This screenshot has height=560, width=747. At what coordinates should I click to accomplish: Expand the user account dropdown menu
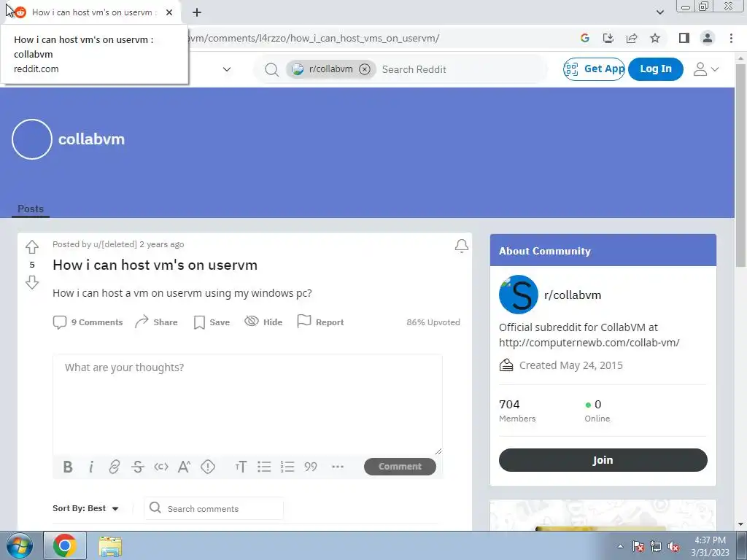tap(705, 69)
